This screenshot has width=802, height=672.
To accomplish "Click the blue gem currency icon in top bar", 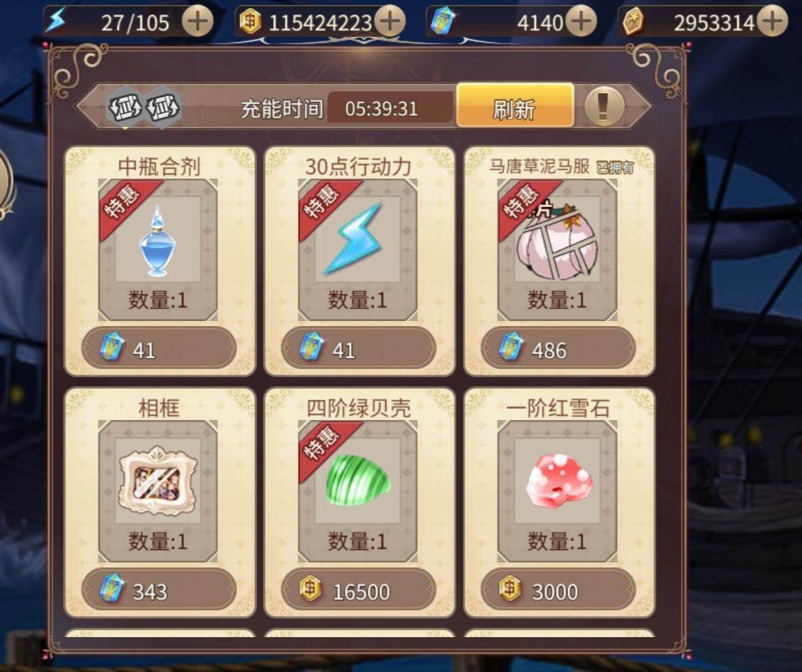I will (443, 21).
